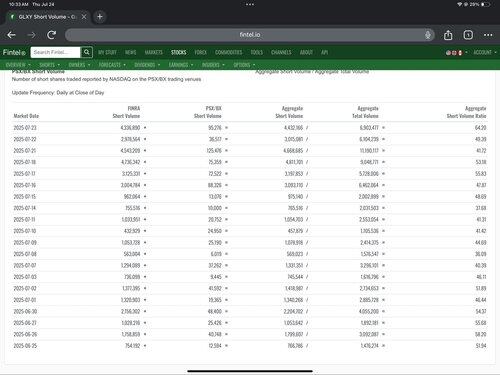Select the GLXY Short Volume browser tab
Screen dimensions: 500x375
point(47,17)
